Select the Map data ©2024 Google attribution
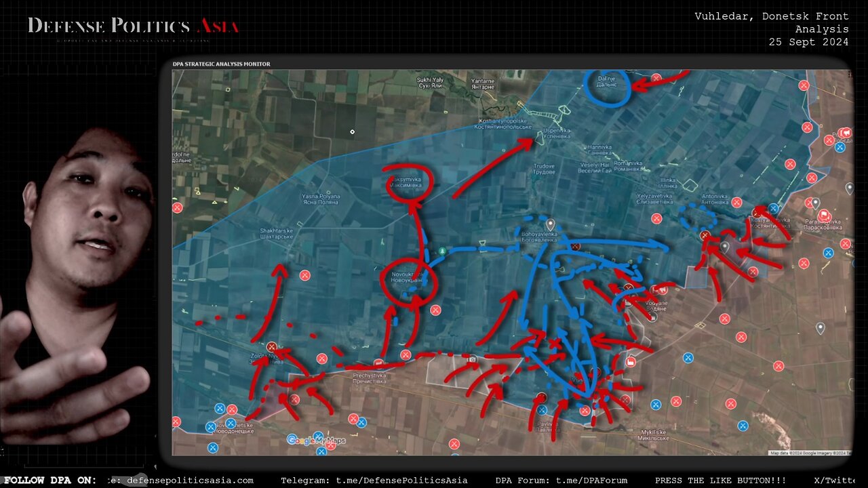The height and width of the screenshot is (488, 868). (810, 453)
